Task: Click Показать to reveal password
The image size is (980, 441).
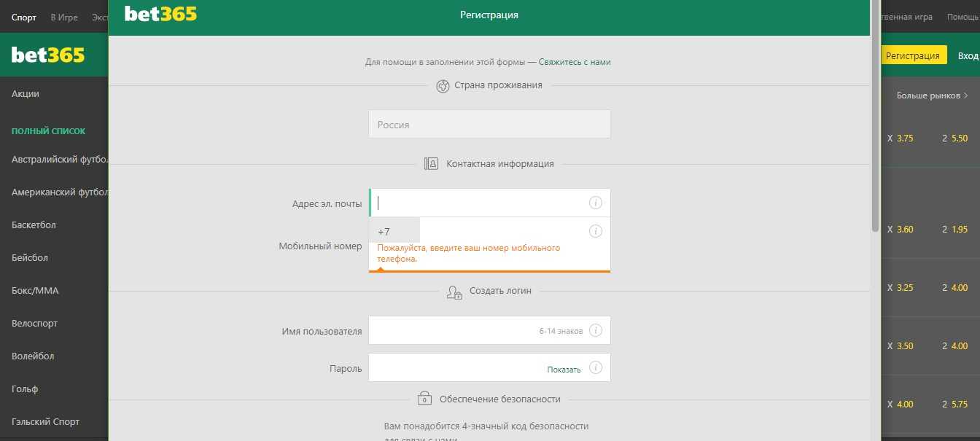Action: (x=564, y=370)
